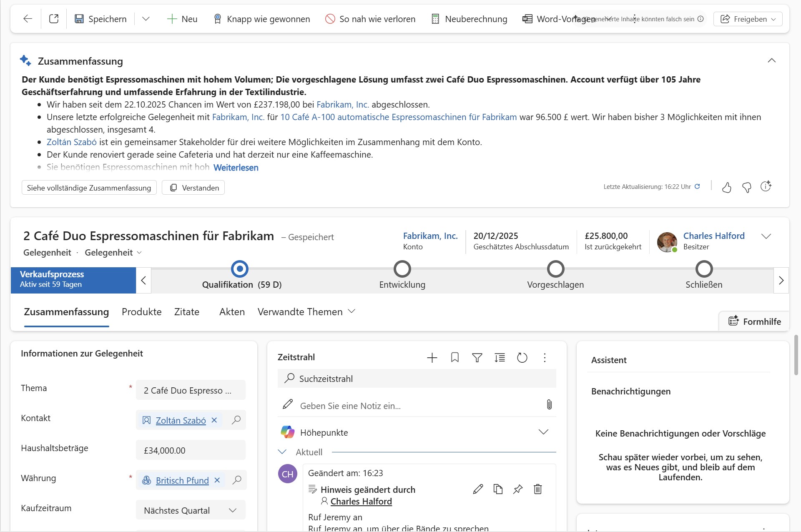Pin the timeline note

click(517, 489)
